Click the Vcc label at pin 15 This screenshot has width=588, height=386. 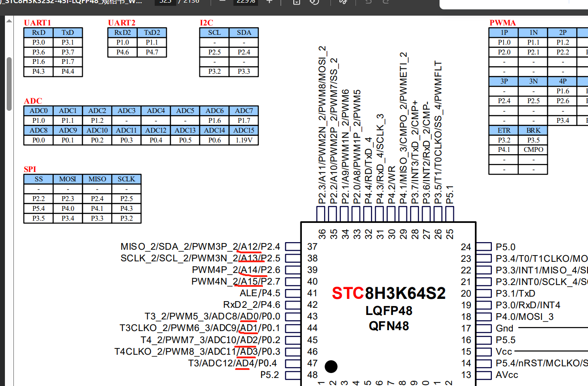504,352
